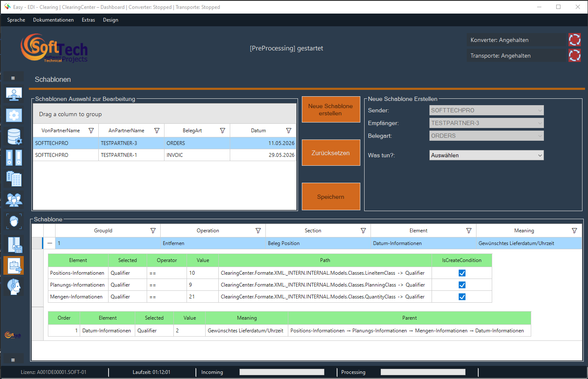This screenshot has width=588, height=379.
Task: Select the highlighted templates briefcase sidebar icon
Action: (14, 266)
